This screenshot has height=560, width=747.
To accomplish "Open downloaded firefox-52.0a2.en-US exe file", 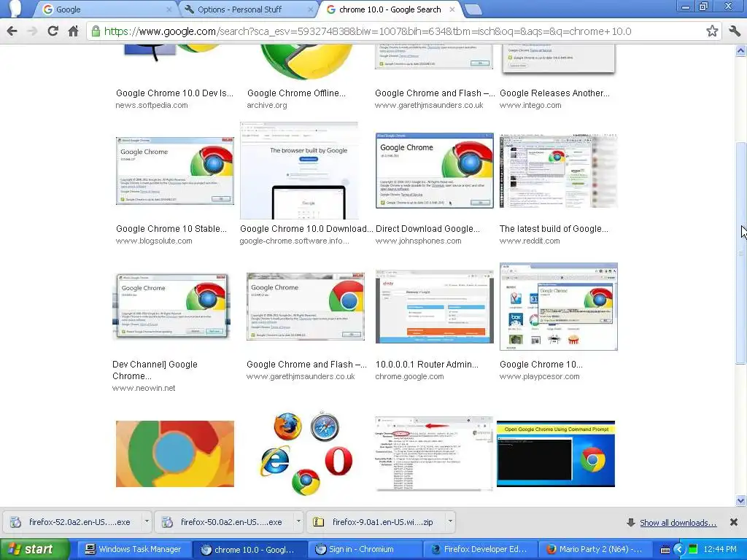I will pyautogui.click(x=72, y=522).
